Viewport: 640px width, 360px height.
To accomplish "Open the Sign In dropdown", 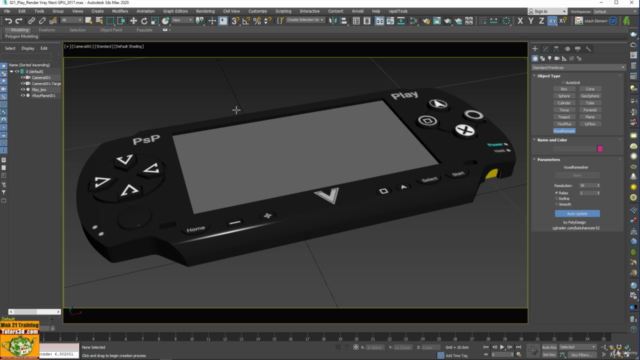I will tap(547, 11).
